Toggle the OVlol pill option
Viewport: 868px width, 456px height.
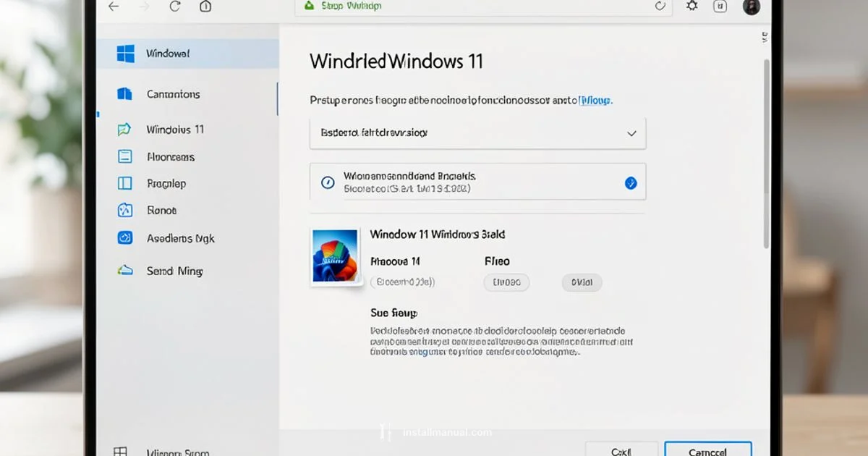click(x=582, y=282)
